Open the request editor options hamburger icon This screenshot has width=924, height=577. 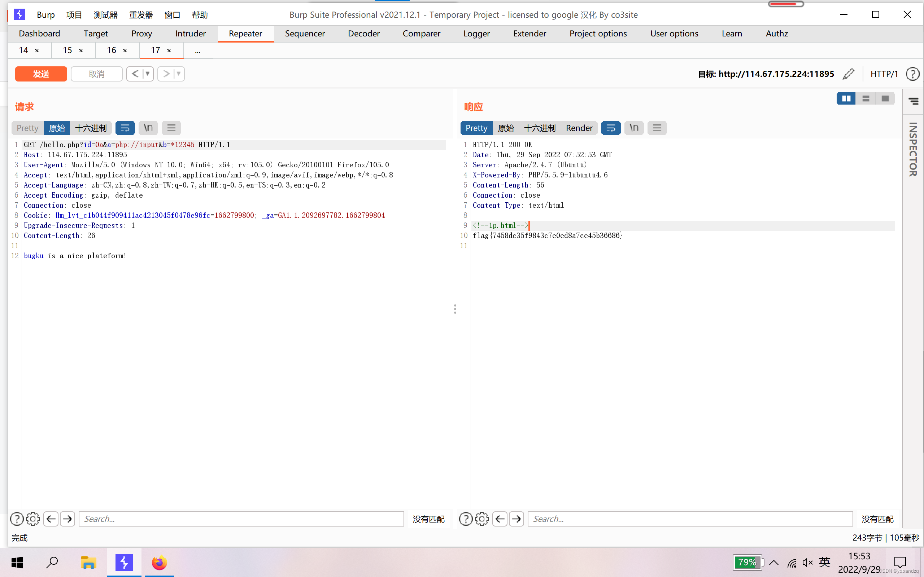[171, 128]
